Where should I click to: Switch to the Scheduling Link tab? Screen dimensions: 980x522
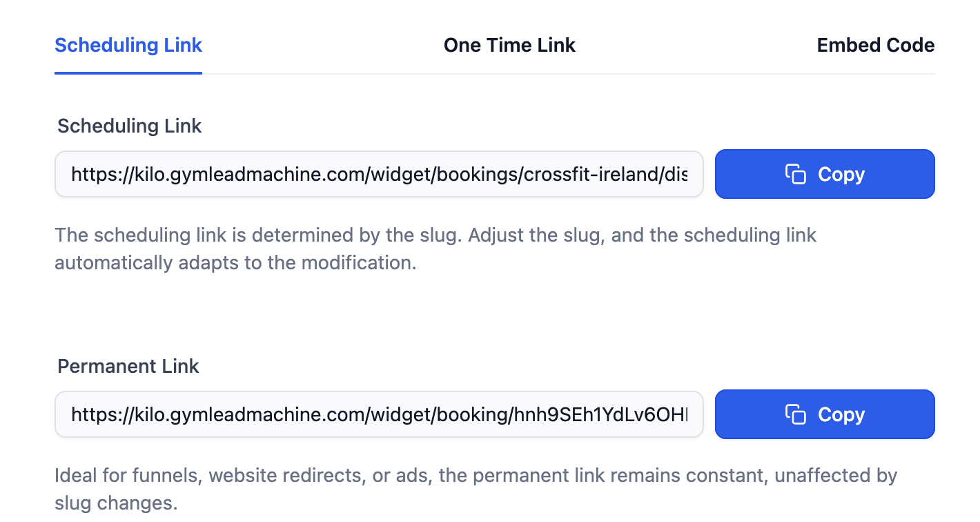[x=128, y=46]
